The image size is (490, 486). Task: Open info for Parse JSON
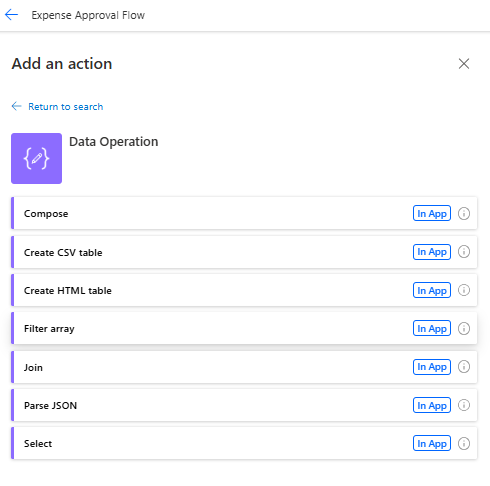pyautogui.click(x=464, y=405)
